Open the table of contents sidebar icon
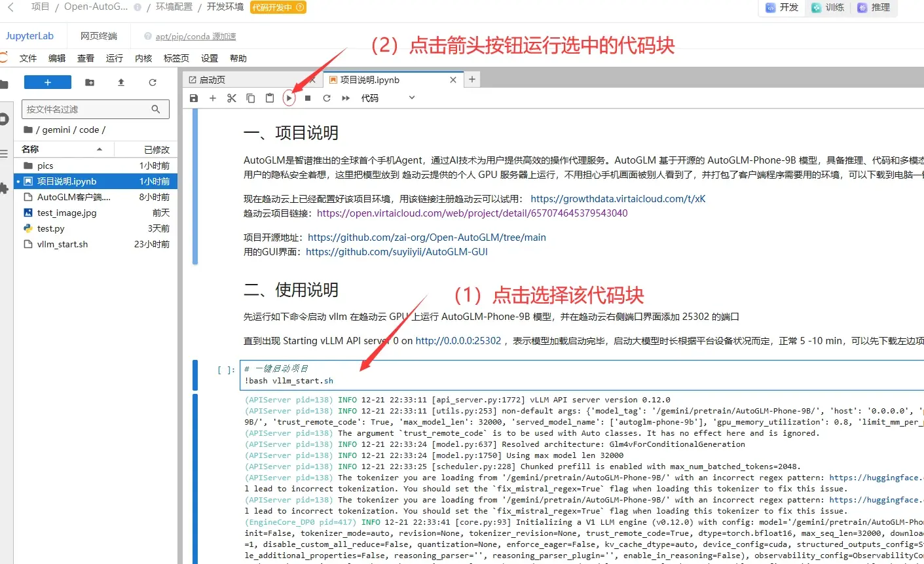 coord(4,154)
